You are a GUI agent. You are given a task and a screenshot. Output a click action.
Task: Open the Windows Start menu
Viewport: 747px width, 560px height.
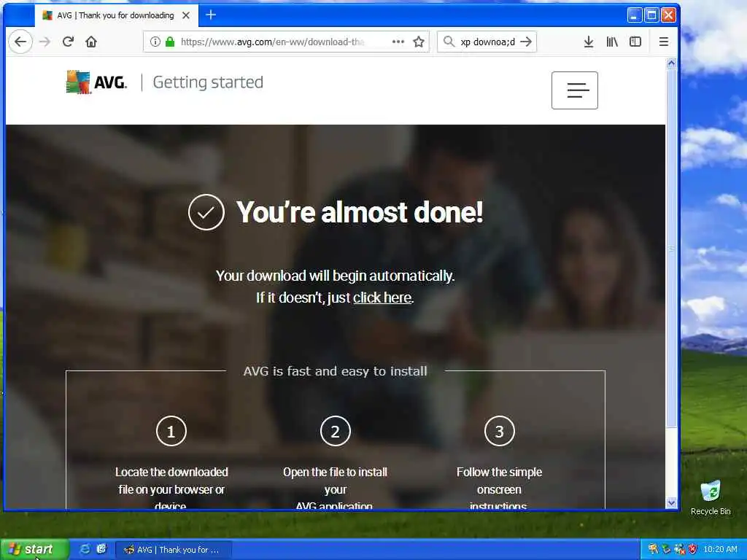tap(34, 550)
